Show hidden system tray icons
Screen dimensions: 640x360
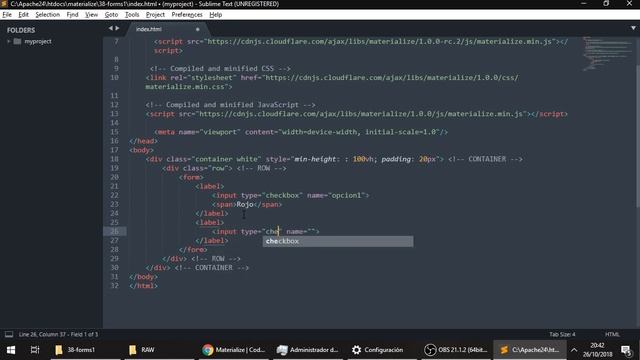tap(574, 350)
